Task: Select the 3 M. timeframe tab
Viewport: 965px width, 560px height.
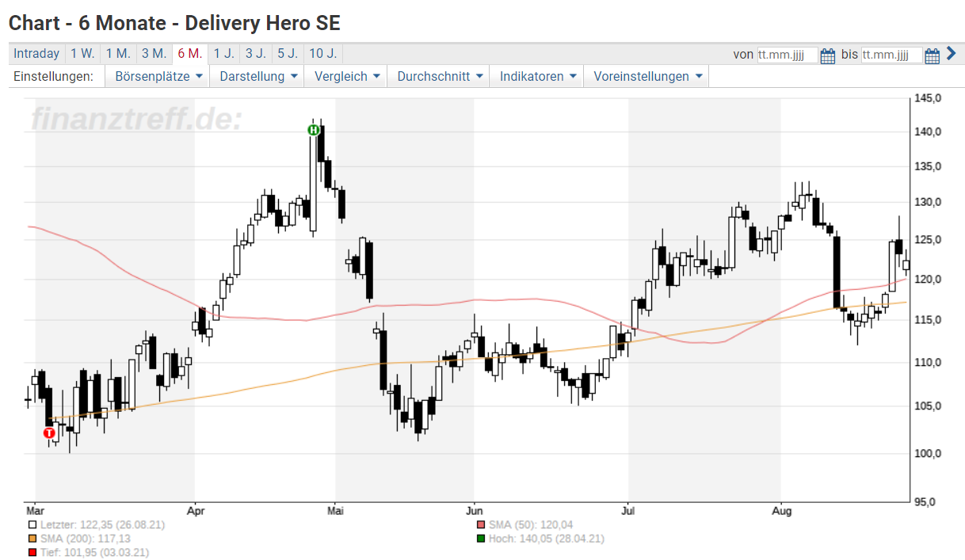Action: (x=154, y=54)
